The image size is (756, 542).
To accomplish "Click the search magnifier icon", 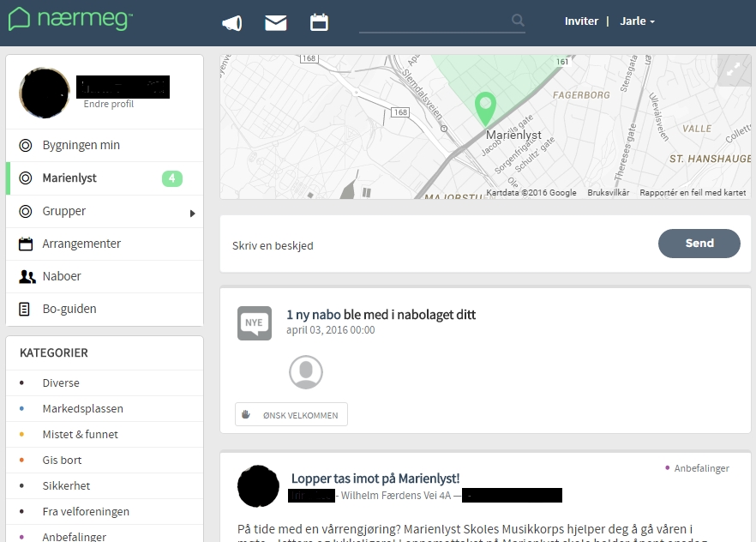I will (x=518, y=21).
